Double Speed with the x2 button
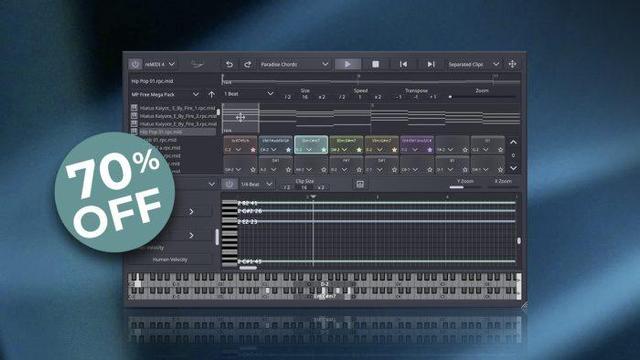 click(x=378, y=97)
